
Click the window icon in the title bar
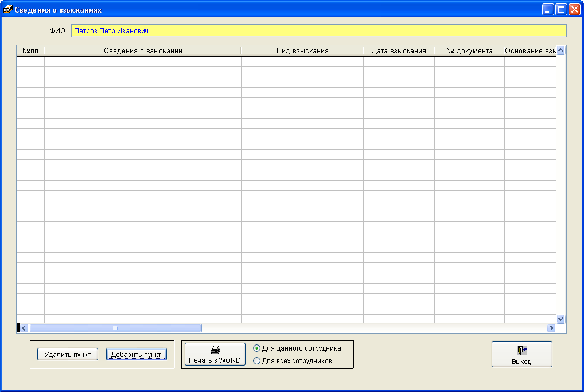[x=7, y=9]
